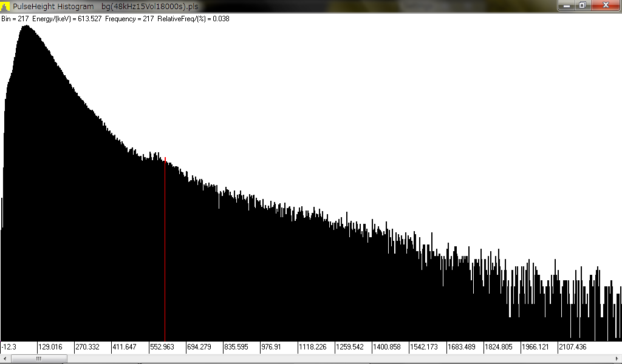Minimize the PulseHeight Histogram window
Screen dimensions: 622x364
[x=567, y=5]
